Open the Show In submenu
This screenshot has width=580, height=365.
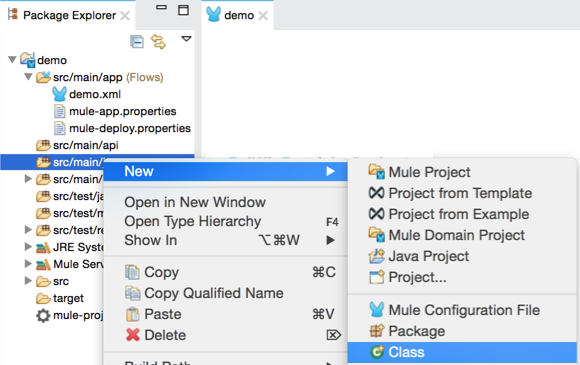coord(225,240)
